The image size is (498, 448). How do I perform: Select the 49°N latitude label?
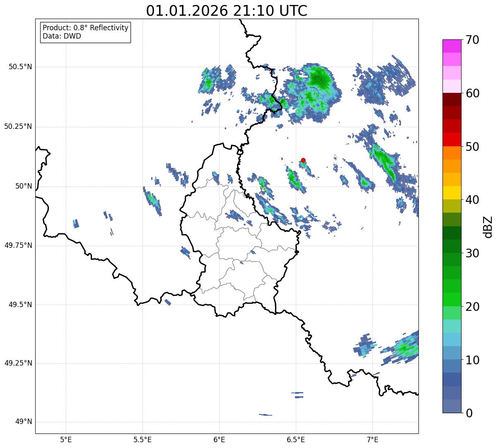(24, 422)
